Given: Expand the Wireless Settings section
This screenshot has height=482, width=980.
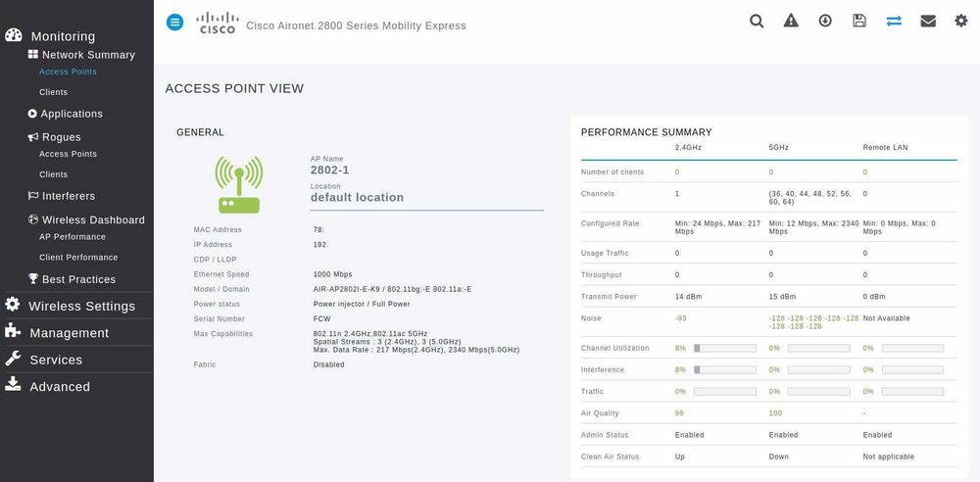Looking at the screenshot, I should 81,306.
